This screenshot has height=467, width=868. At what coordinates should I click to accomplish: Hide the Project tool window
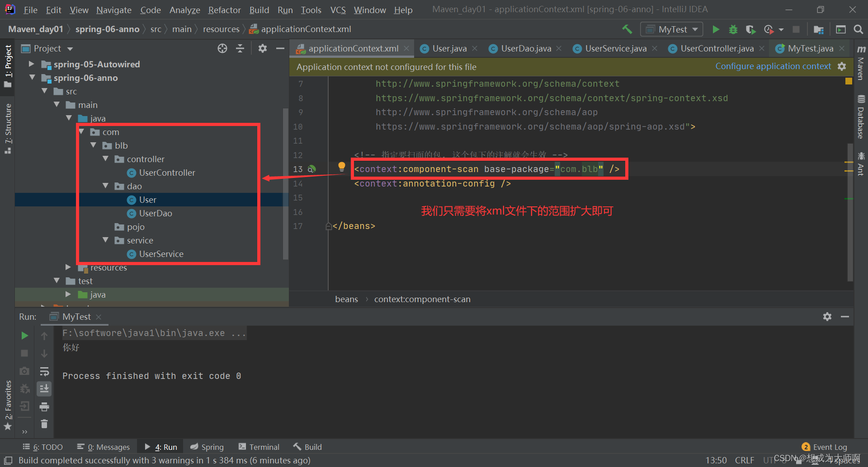(280, 48)
